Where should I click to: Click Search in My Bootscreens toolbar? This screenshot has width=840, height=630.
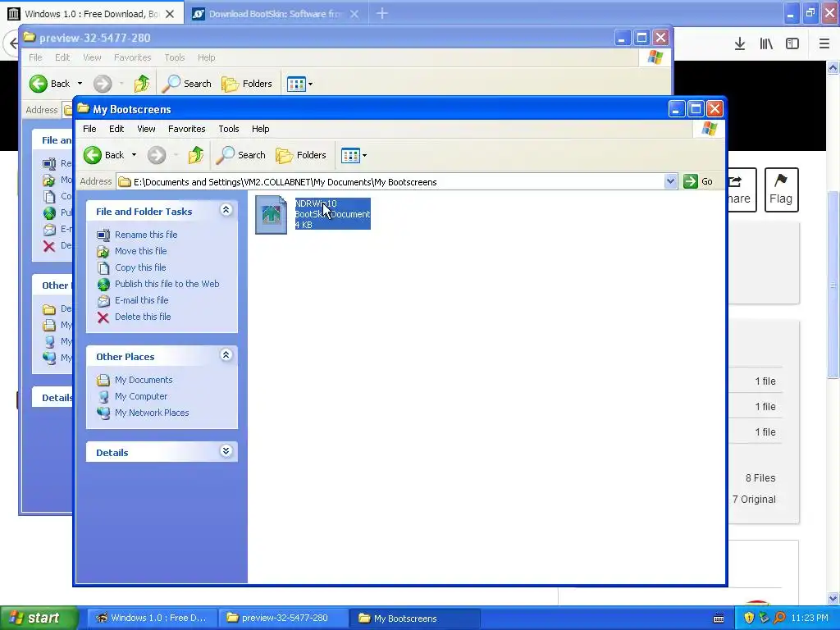click(x=240, y=155)
